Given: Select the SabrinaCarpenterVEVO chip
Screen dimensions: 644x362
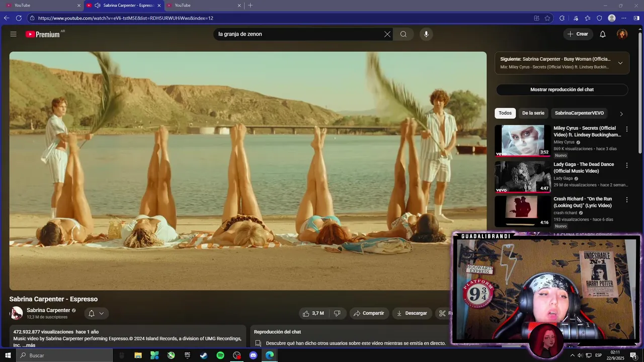Looking at the screenshot, I should click(579, 113).
